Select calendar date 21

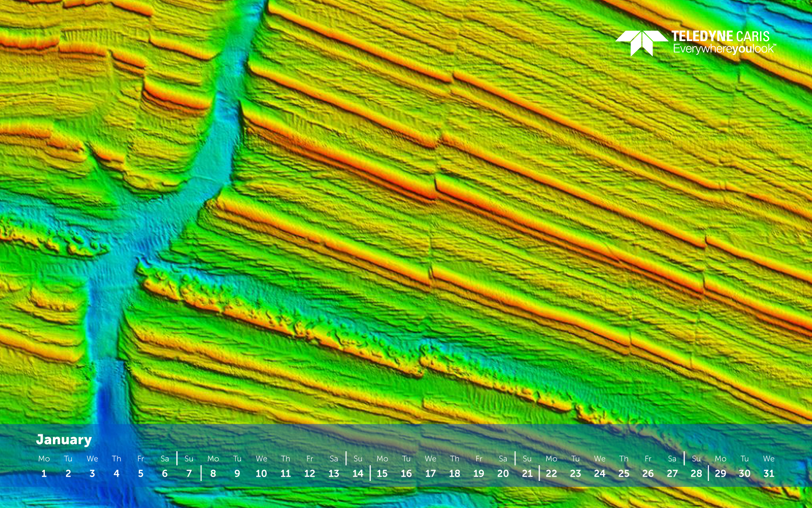click(527, 474)
